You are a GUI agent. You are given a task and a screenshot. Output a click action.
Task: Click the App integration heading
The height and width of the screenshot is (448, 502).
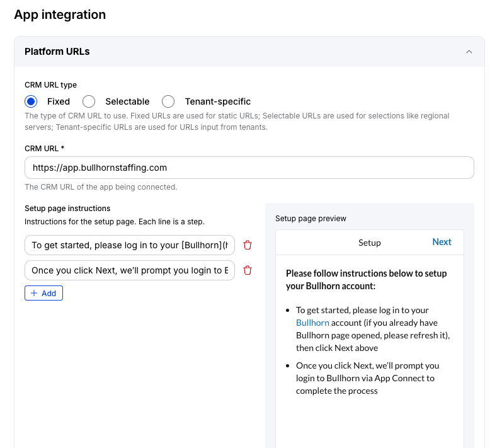click(60, 14)
